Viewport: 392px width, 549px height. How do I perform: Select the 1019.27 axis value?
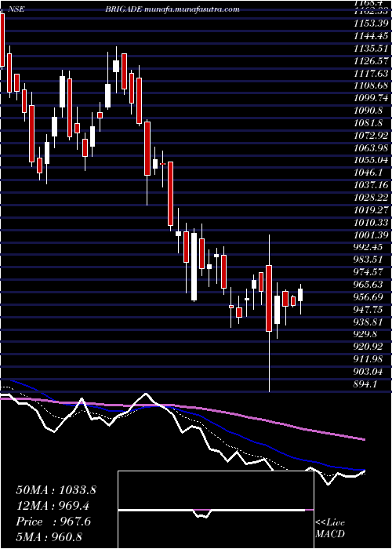click(x=372, y=210)
